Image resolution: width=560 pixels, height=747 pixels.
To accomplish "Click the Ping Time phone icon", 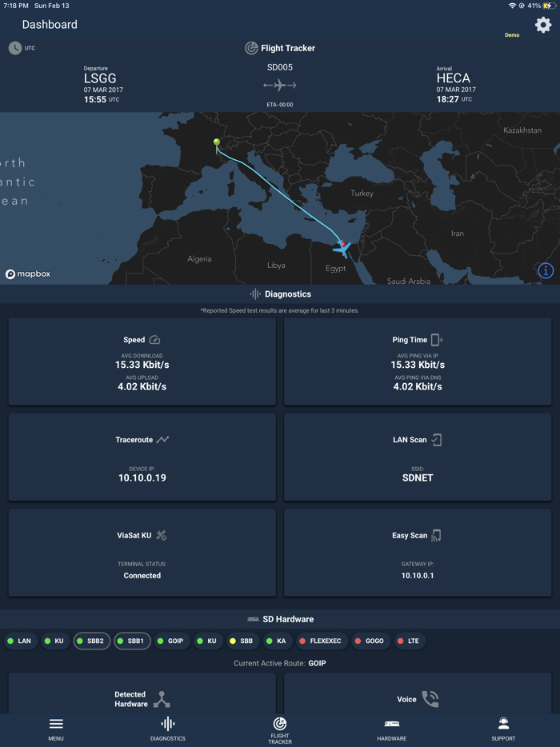I will 436,340.
